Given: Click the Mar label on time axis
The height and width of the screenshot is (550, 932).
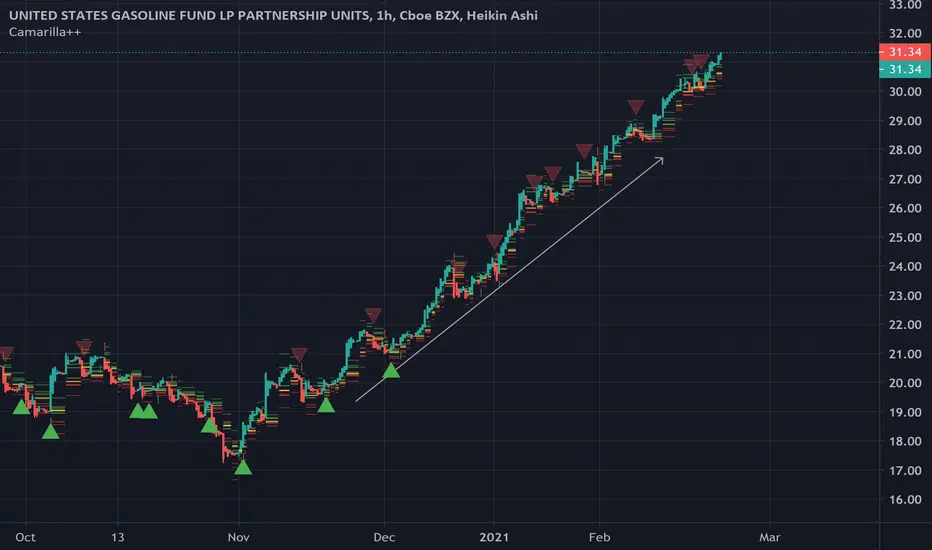Looking at the screenshot, I should 770,538.
